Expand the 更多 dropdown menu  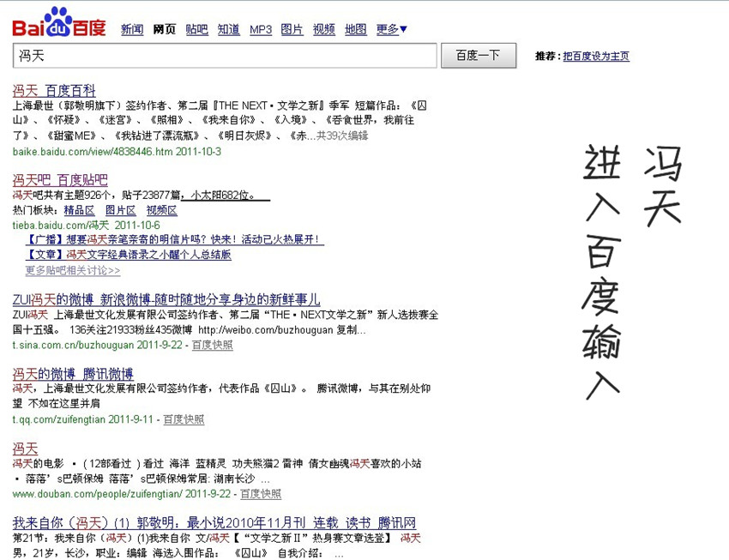point(391,30)
